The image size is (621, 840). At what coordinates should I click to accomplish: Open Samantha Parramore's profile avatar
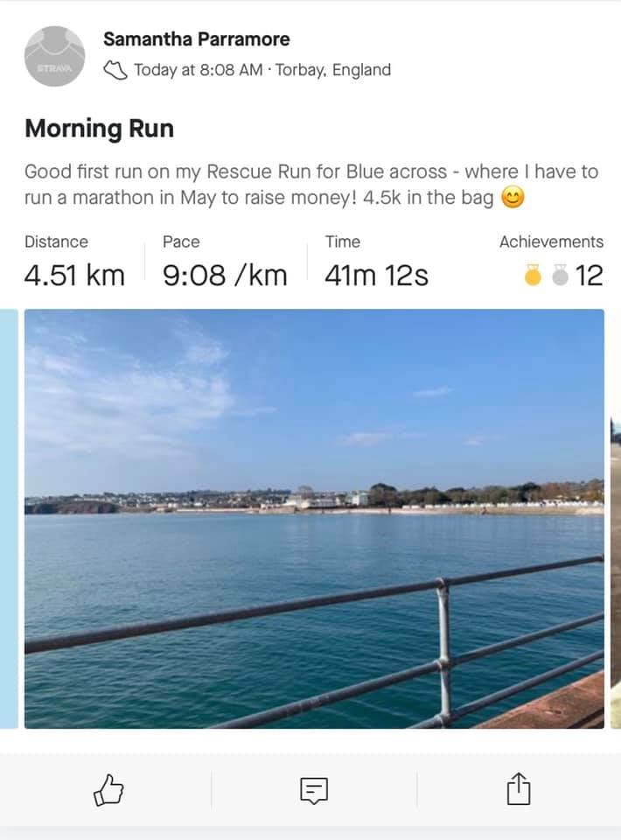click(54, 56)
